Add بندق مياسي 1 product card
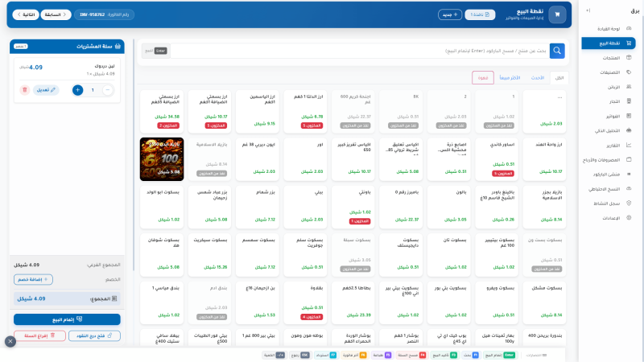Screen dimensions: 644x362 tap(162, 303)
